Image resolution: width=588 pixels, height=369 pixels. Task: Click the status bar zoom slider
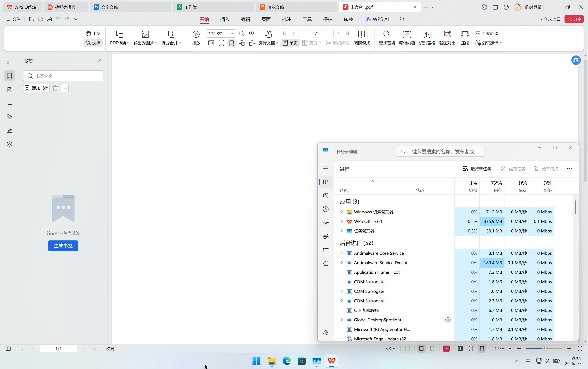544,348
